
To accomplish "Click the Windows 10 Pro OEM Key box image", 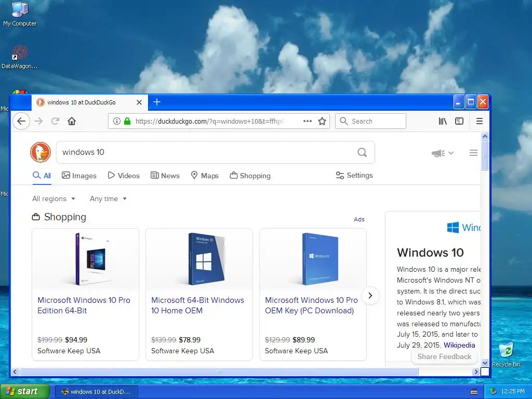I will (320, 259).
